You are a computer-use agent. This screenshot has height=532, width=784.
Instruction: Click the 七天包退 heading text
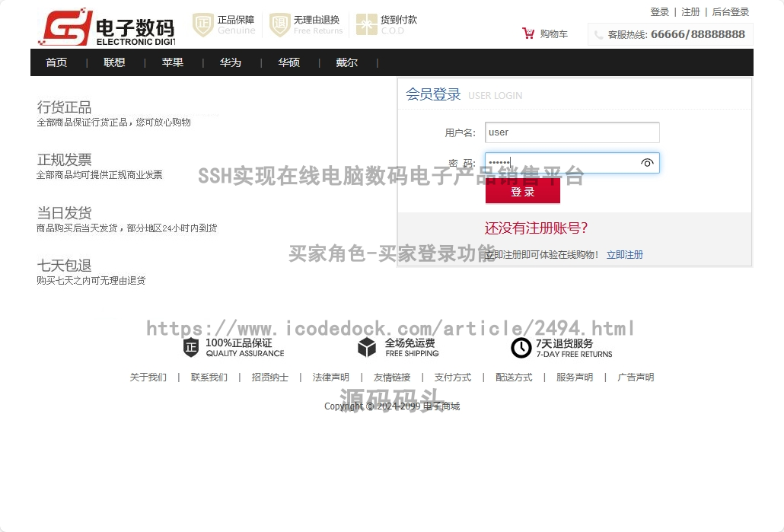point(64,266)
